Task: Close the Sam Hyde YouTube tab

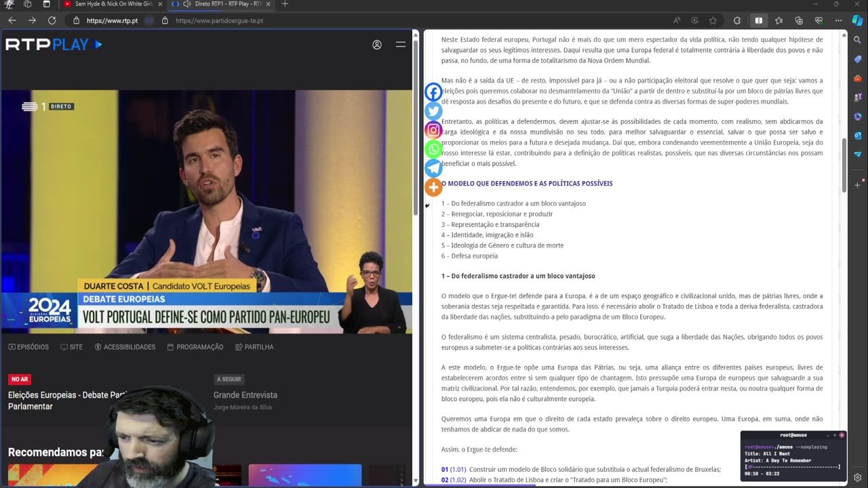Action: pos(160,4)
